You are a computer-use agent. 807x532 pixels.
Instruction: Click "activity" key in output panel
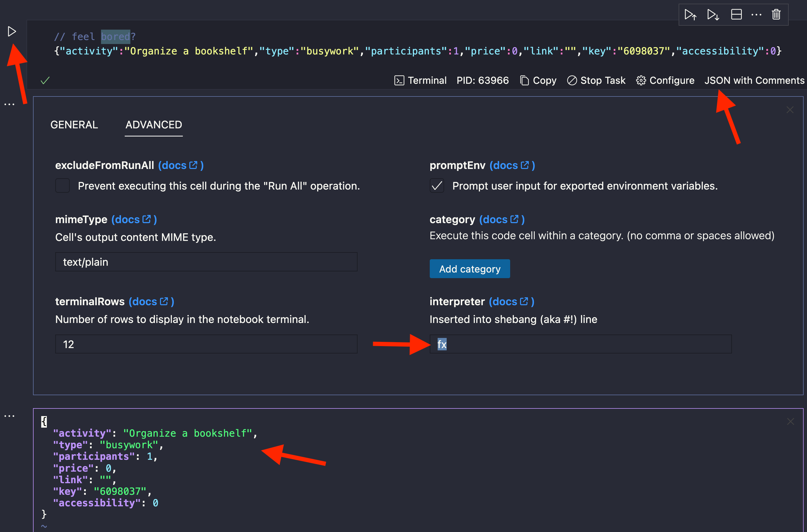[x=82, y=433]
